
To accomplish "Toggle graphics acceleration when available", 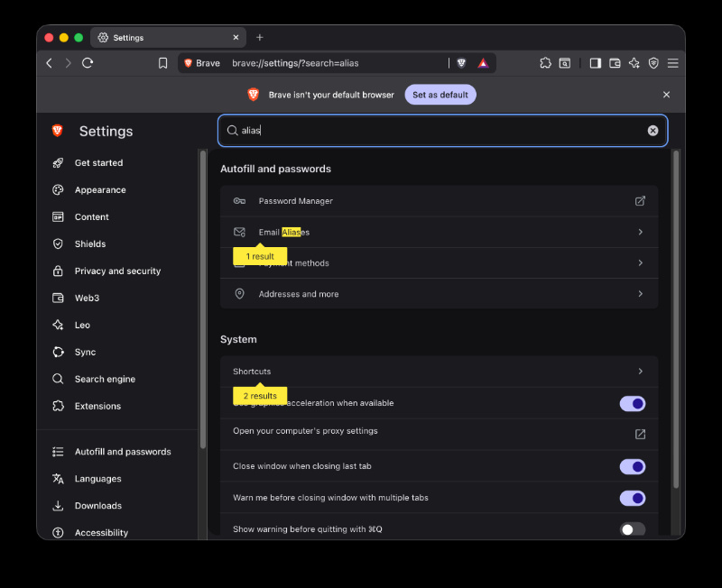I will (x=633, y=404).
